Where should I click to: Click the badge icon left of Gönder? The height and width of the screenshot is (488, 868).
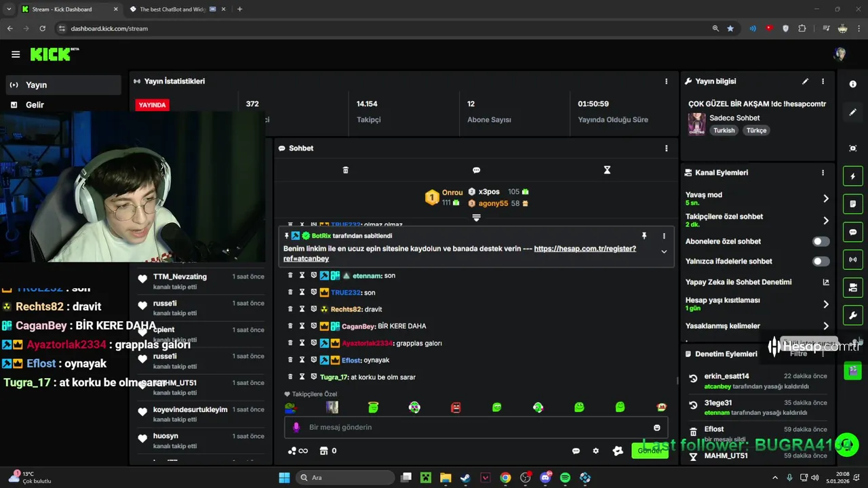(618, 451)
